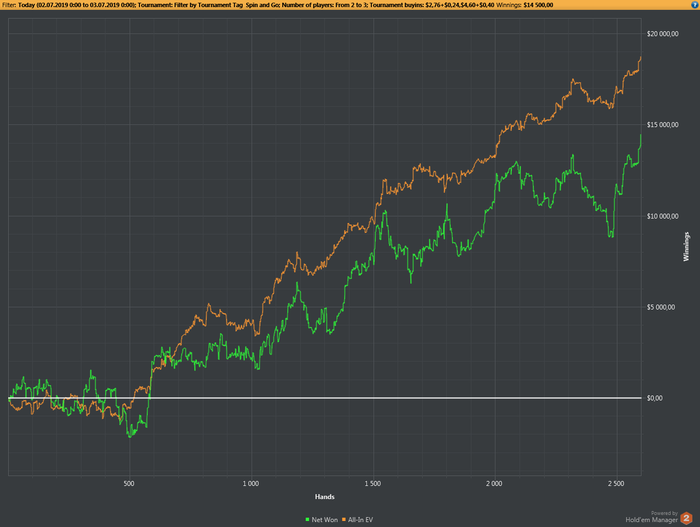Click the 1 500 hands axis label
The image size is (700, 527).
pos(373,484)
